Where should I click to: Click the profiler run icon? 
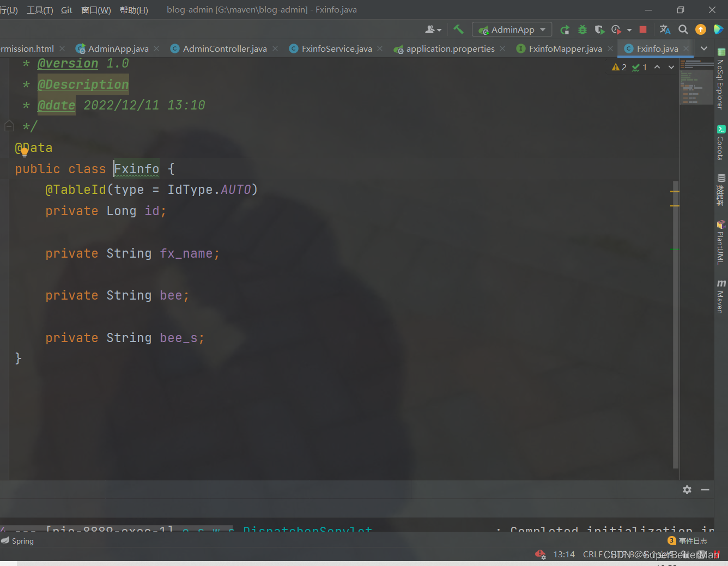click(616, 29)
